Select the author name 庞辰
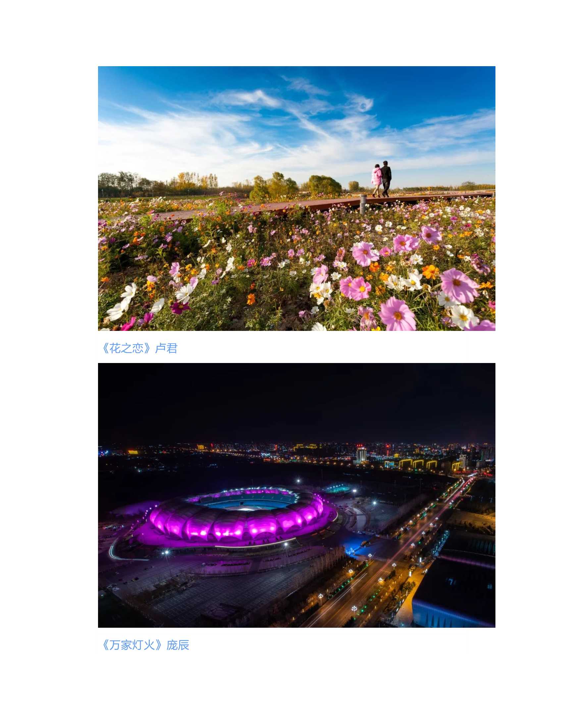563x728 pixels. pyautogui.click(x=178, y=645)
